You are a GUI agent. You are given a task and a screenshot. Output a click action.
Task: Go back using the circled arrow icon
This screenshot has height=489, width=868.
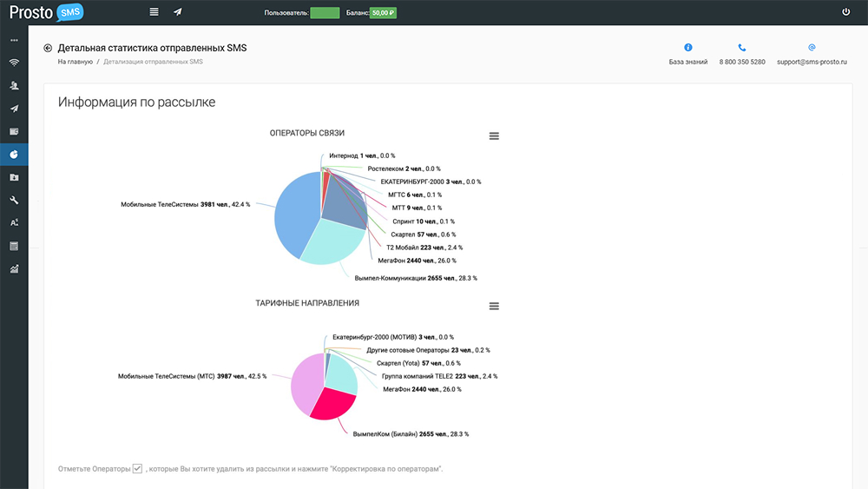click(x=48, y=49)
